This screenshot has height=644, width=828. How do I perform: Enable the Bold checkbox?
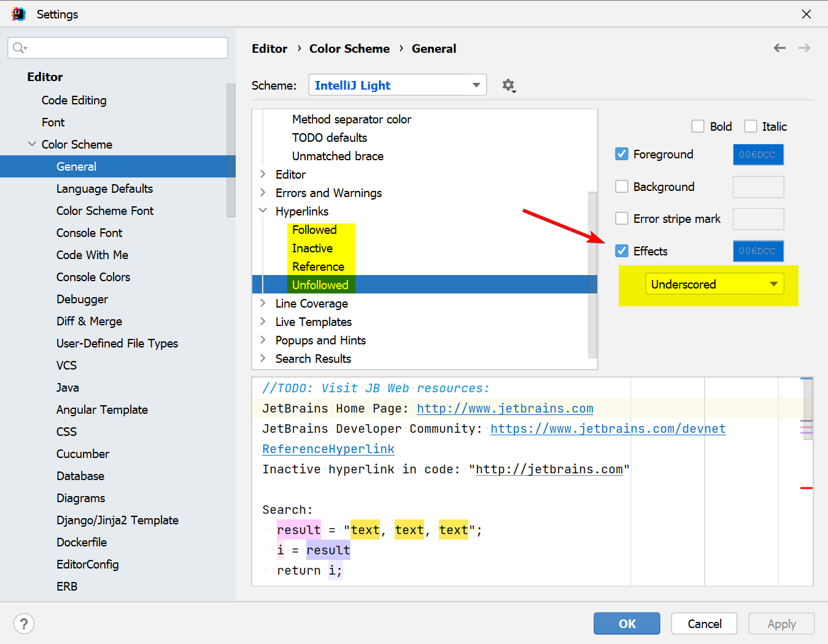698,126
